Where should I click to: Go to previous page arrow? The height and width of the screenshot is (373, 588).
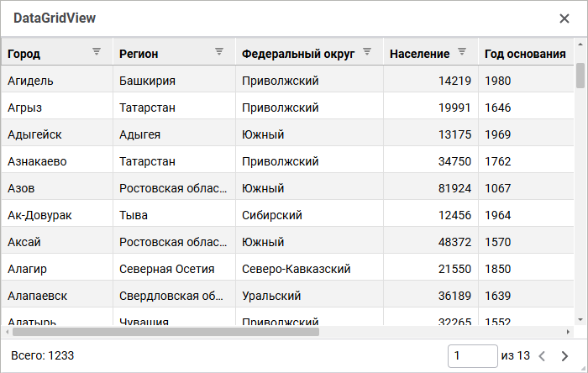tap(542, 355)
